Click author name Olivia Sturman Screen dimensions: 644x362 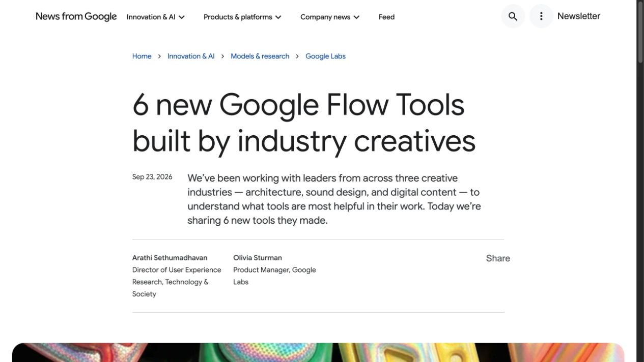click(258, 258)
